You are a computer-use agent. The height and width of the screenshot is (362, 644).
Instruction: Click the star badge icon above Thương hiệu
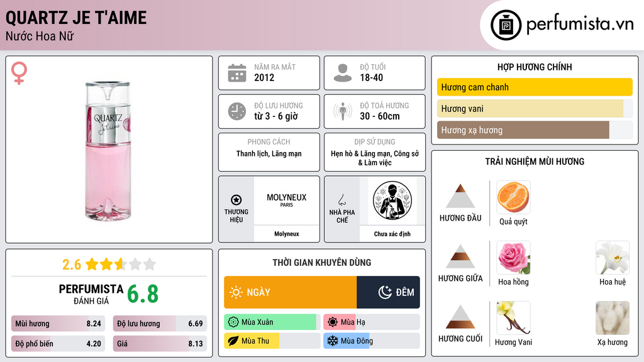pyautogui.click(x=236, y=200)
